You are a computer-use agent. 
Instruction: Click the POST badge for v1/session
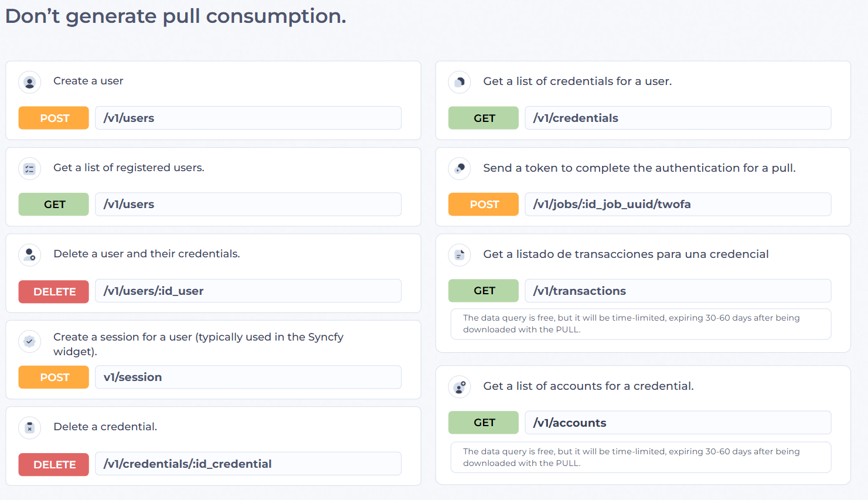pyautogui.click(x=54, y=377)
